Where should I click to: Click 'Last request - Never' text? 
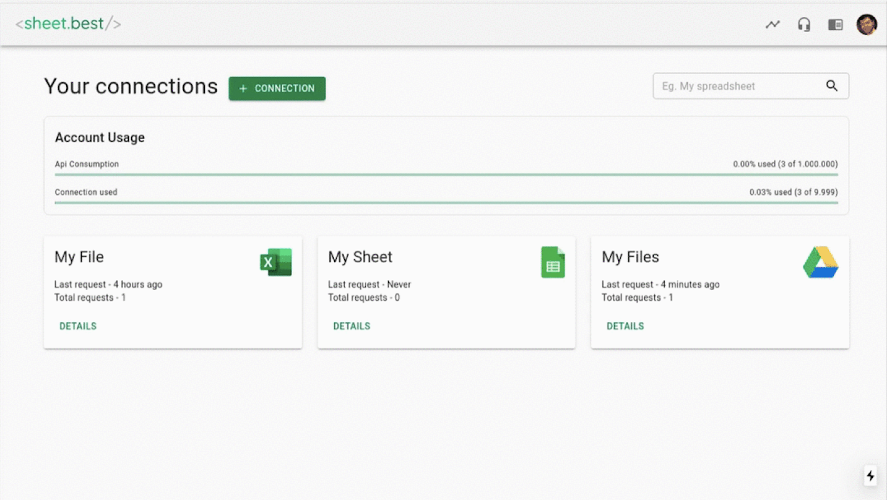tap(369, 285)
